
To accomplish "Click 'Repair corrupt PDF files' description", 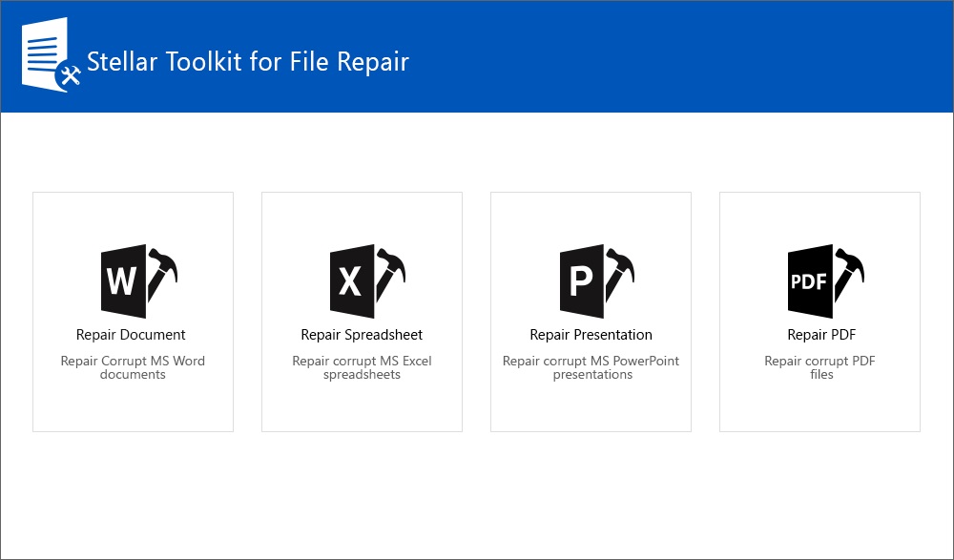I will [820, 367].
